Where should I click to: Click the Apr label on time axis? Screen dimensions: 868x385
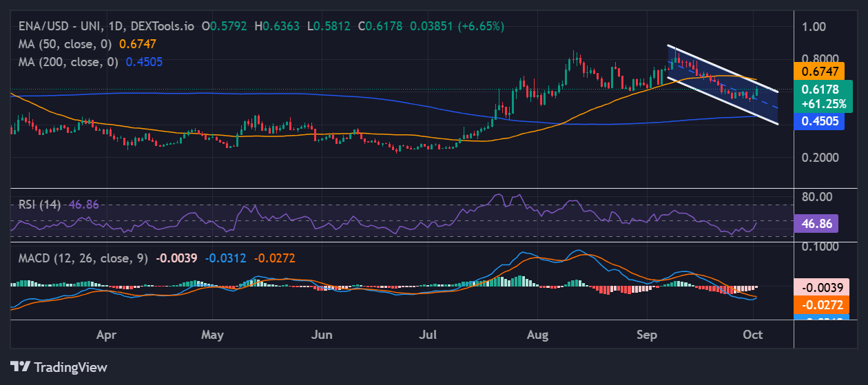(x=105, y=335)
